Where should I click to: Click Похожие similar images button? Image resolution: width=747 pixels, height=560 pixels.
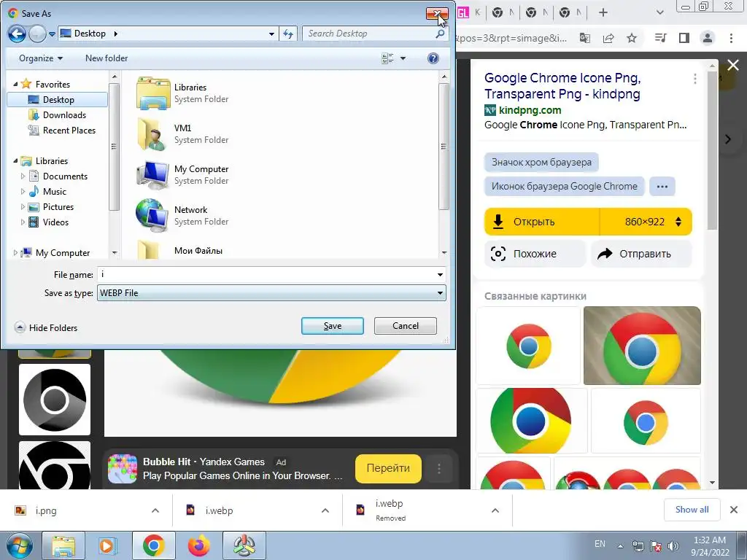535,254
